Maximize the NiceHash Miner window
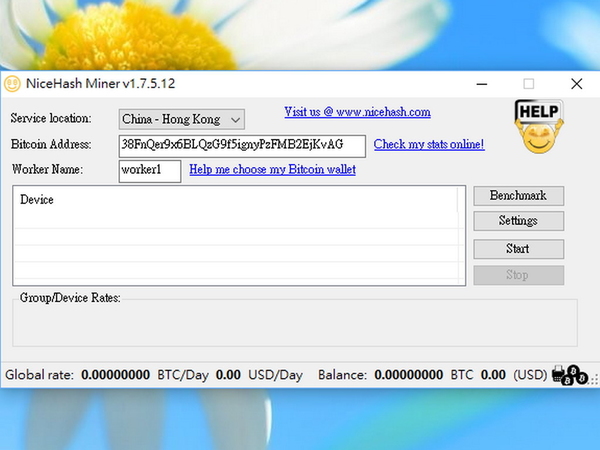 (529, 84)
